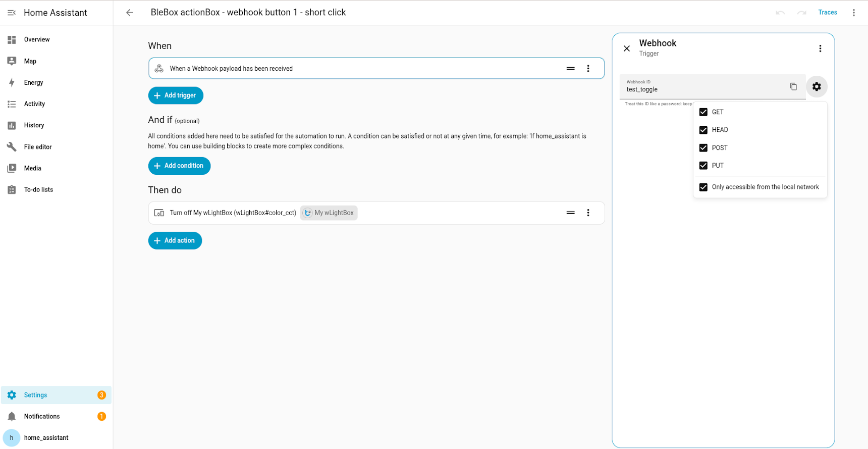868x449 pixels.
Task: Open automation overflow menu in top bar
Action: tap(854, 13)
